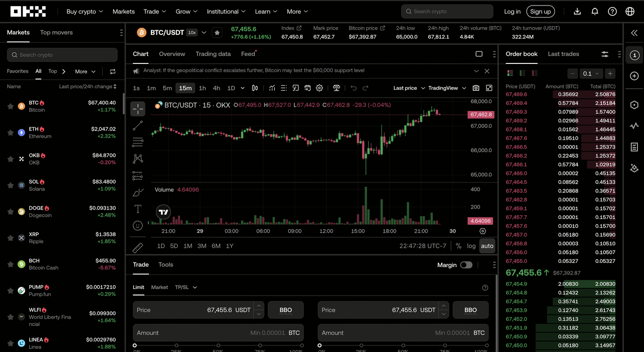This screenshot has width=644, height=352.
Task: Expand the chart to fullscreen
Action: (x=489, y=88)
